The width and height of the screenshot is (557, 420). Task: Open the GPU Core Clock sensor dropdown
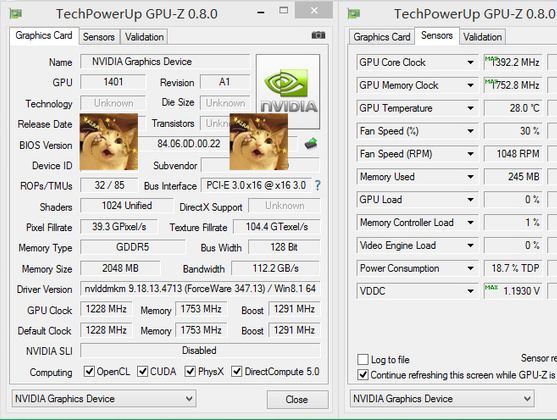tap(470, 63)
